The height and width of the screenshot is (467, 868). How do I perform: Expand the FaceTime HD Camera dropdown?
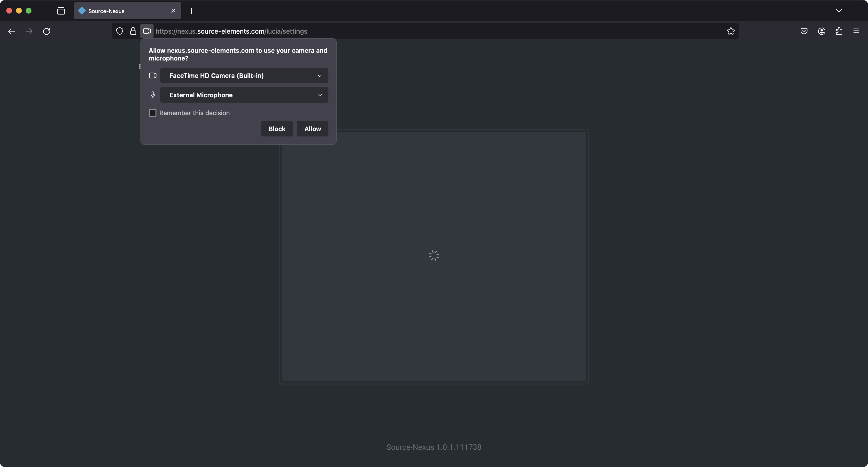[244, 75]
